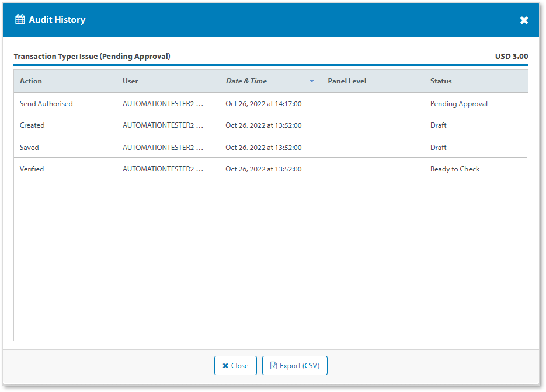Click the 14:17:00 timestamp cell
Screen dimensions: 546x392
(x=263, y=104)
